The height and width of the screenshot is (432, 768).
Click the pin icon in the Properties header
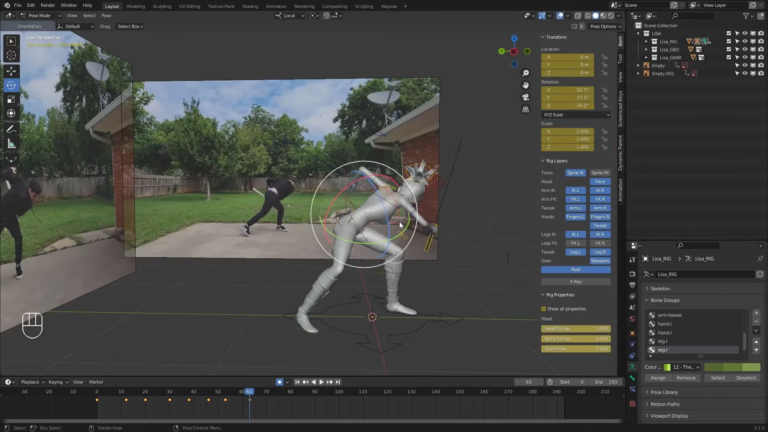click(x=760, y=259)
